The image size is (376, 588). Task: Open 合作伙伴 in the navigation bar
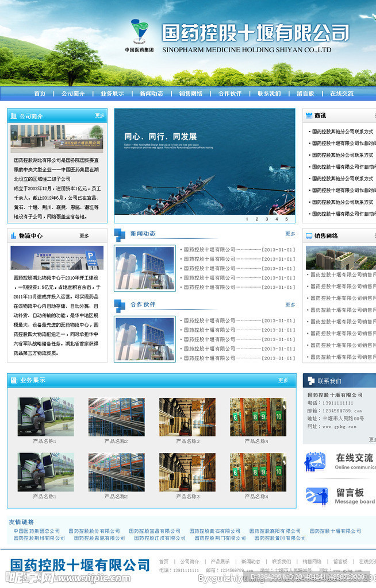(x=230, y=94)
